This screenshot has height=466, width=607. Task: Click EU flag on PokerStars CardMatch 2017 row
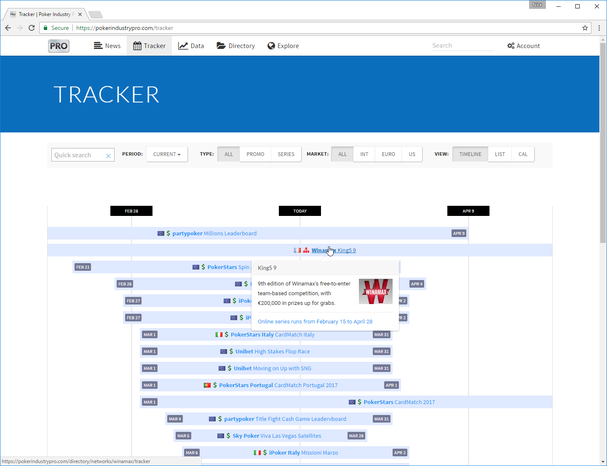(352, 402)
